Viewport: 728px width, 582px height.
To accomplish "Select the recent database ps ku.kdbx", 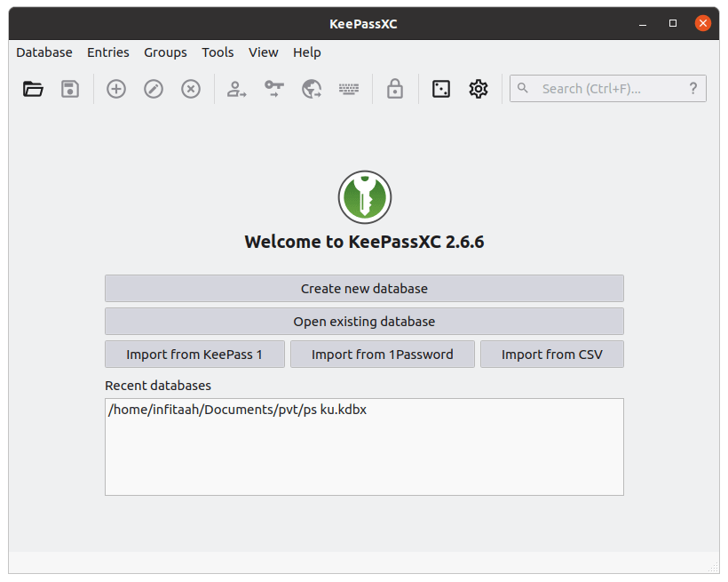I will (236, 410).
